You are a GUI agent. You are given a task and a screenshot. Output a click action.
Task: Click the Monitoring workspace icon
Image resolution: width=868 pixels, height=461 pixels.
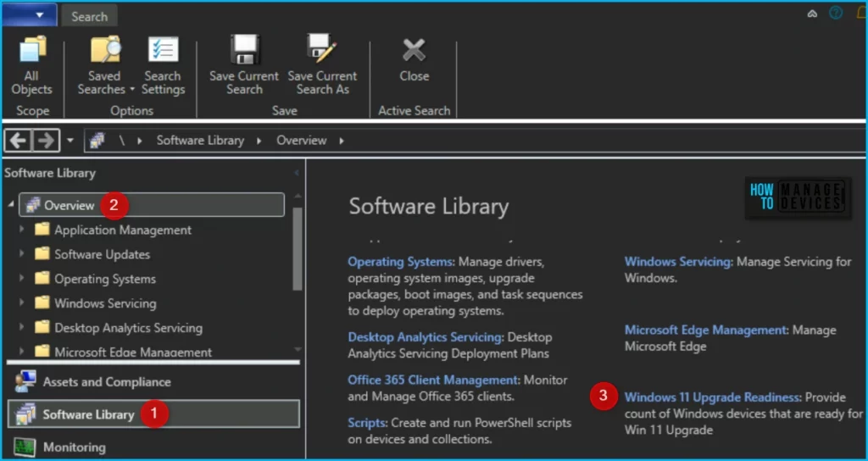click(x=25, y=447)
